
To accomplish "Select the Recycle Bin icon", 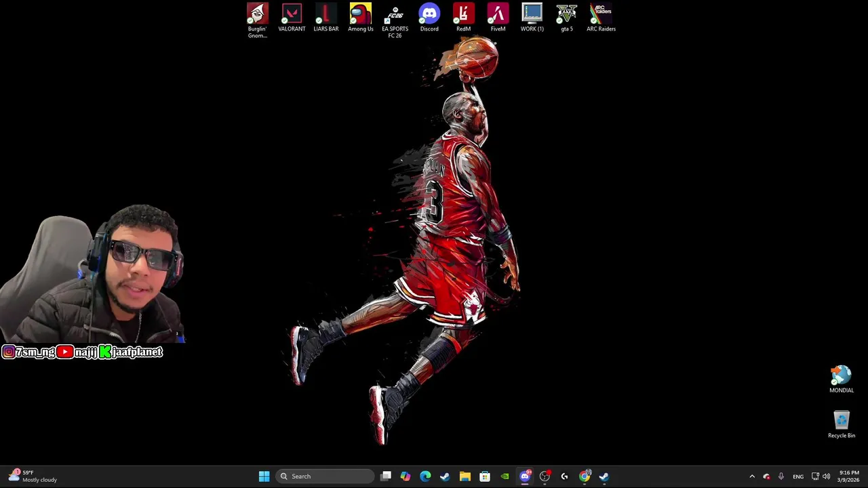I will [x=842, y=425].
